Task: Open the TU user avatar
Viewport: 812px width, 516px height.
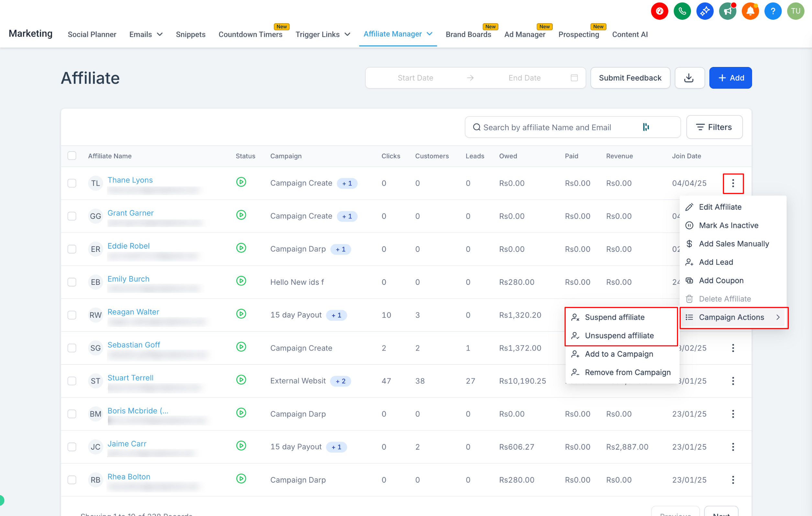Action: coord(795,11)
